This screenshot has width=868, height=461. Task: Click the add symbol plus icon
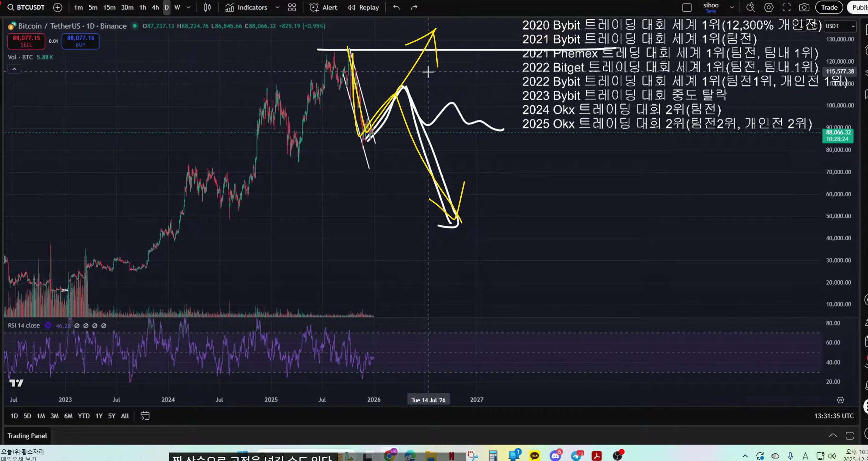[58, 7]
